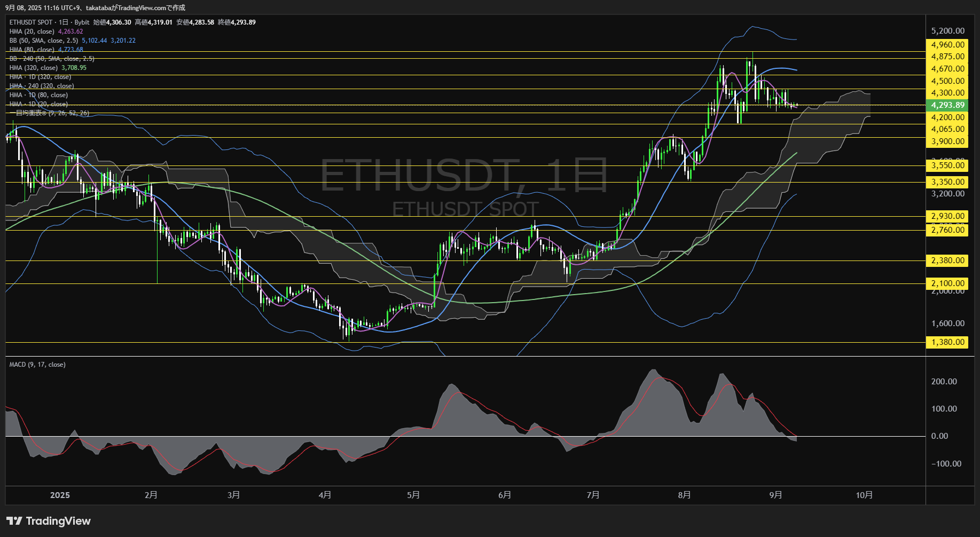Select the 2,100.00 price level label
980x537 pixels.
click(x=947, y=283)
